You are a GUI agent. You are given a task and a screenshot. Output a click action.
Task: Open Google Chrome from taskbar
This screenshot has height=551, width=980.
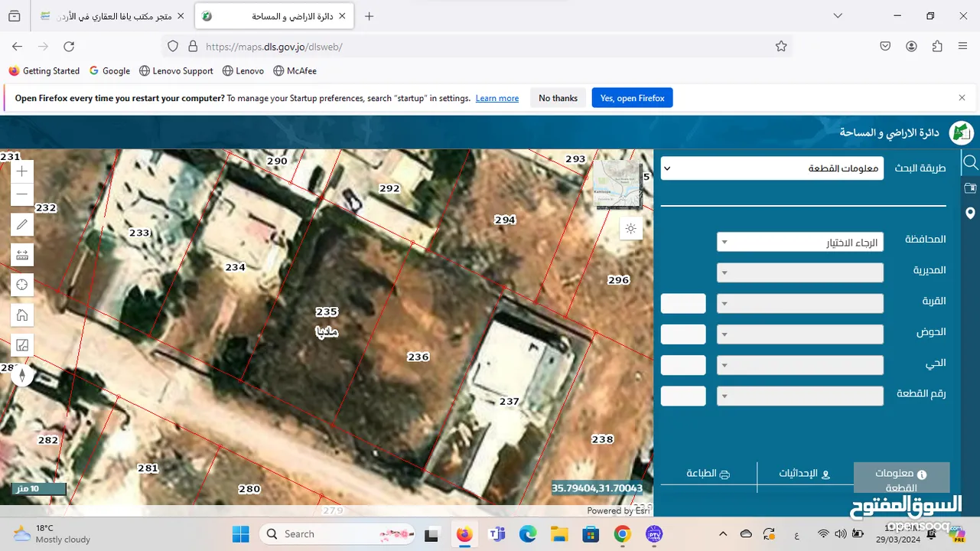tap(622, 534)
